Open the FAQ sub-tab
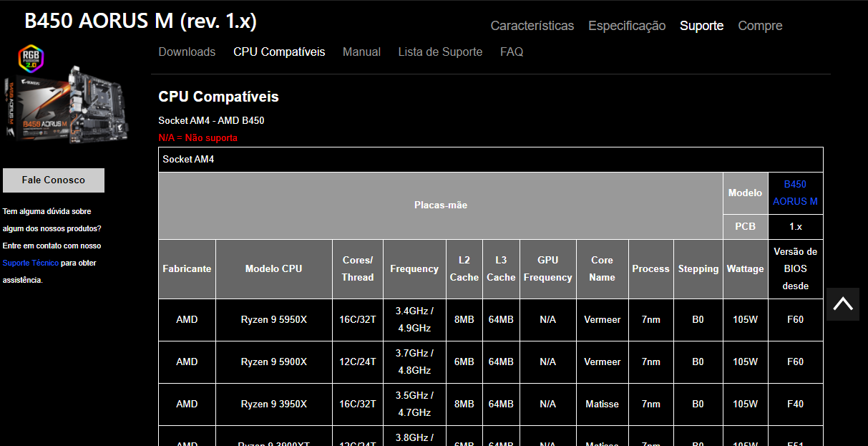 coord(512,52)
